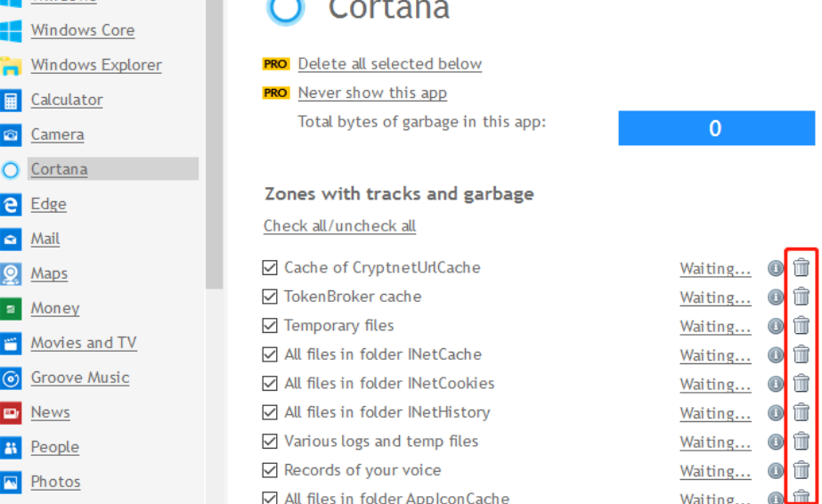Open the Photos entry in sidebar
This screenshot has height=504, width=822.
pyautogui.click(x=55, y=482)
